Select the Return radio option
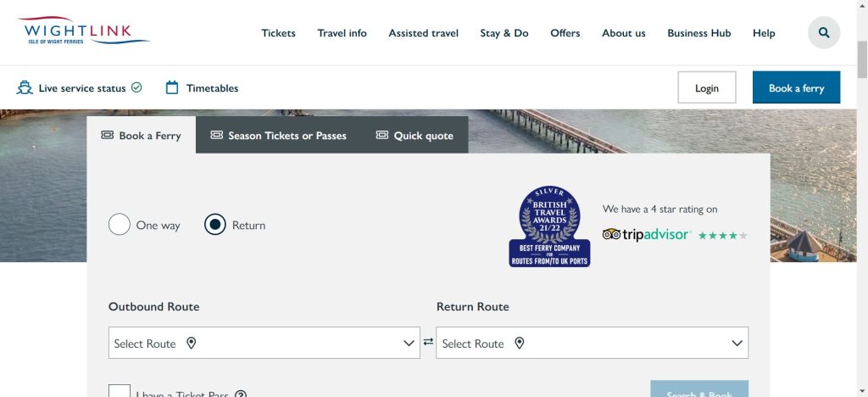The image size is (868, 397). click(215, 225)
